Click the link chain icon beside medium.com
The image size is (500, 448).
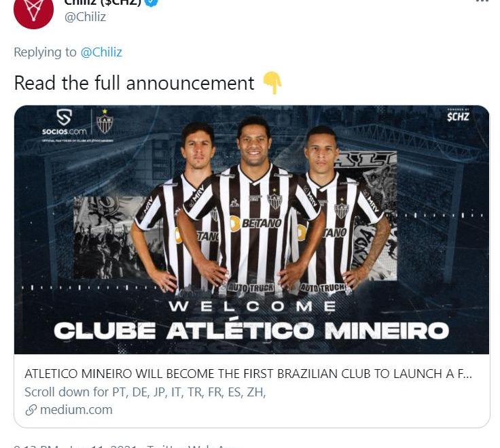(31, 410)
